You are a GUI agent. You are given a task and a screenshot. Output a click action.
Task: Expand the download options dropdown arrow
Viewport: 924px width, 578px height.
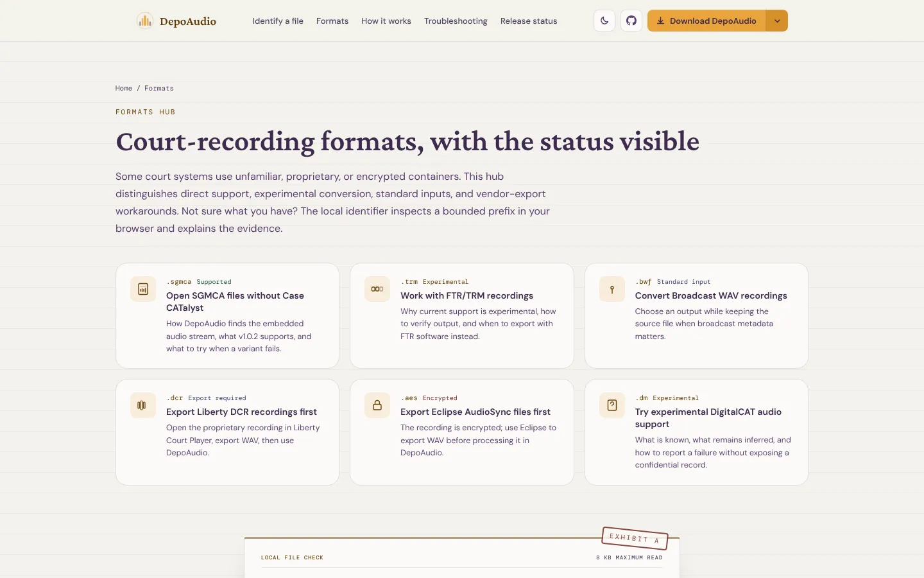(x=777, y=21)
